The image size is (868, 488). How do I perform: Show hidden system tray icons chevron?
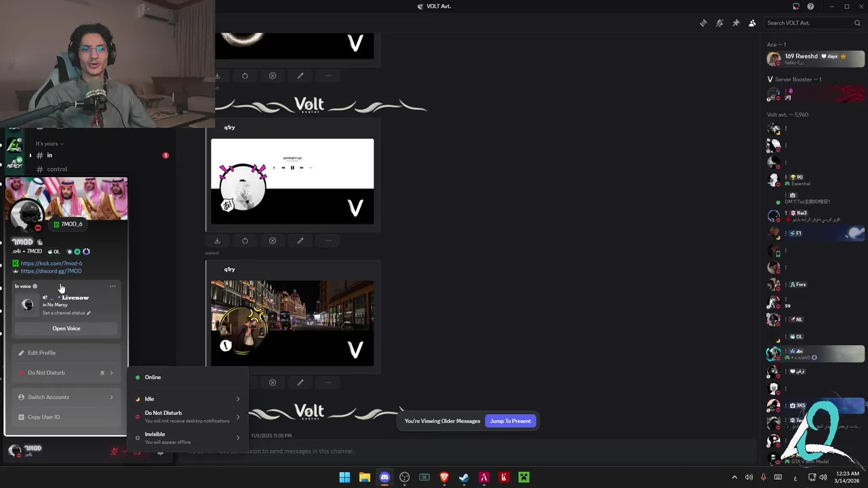[x=734, y=478]
